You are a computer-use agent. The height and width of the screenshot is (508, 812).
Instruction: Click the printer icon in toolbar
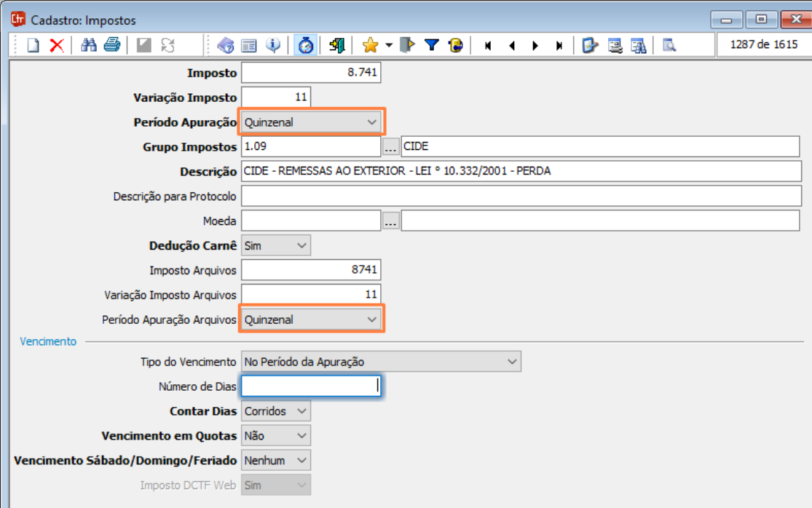tap(111, 46)
